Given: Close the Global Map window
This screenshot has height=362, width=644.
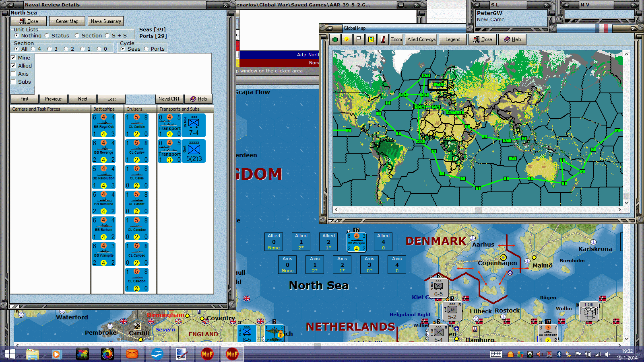Looking at the screenshot, I should [x=483, y=39].
